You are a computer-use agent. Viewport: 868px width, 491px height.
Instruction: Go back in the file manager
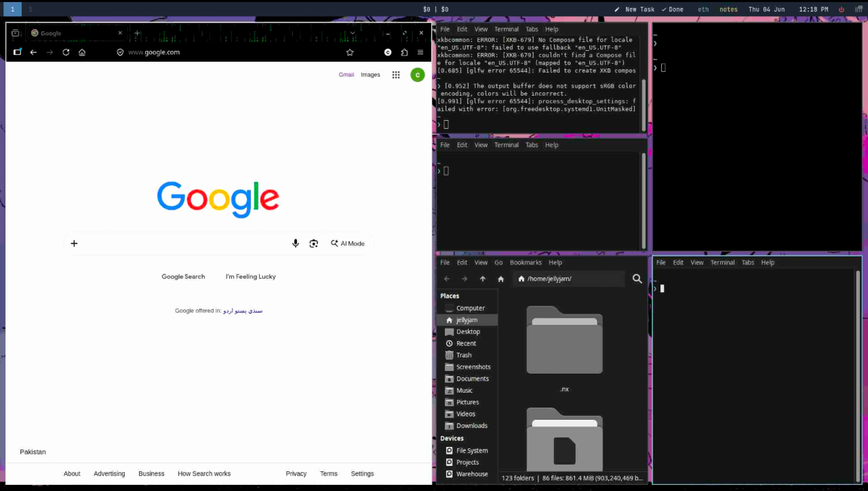pos(447,279)
